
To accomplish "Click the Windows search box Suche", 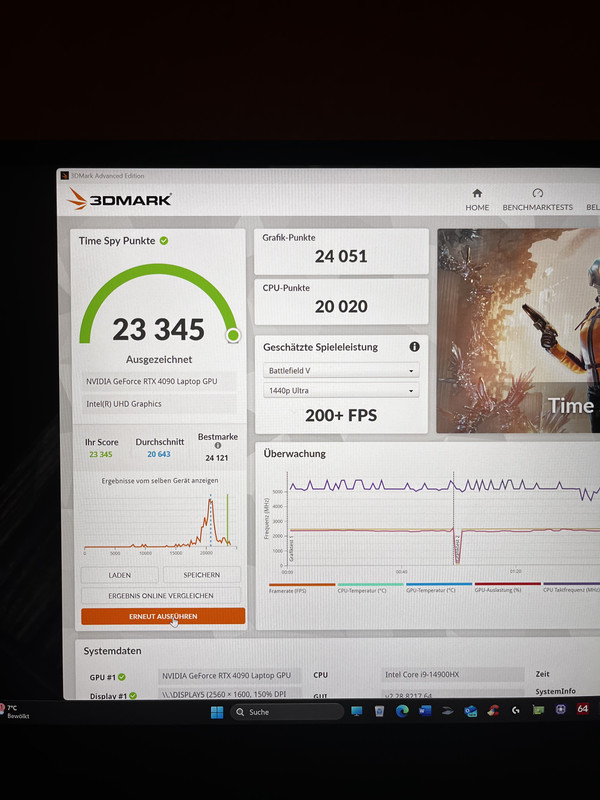I will pos(287,712).
